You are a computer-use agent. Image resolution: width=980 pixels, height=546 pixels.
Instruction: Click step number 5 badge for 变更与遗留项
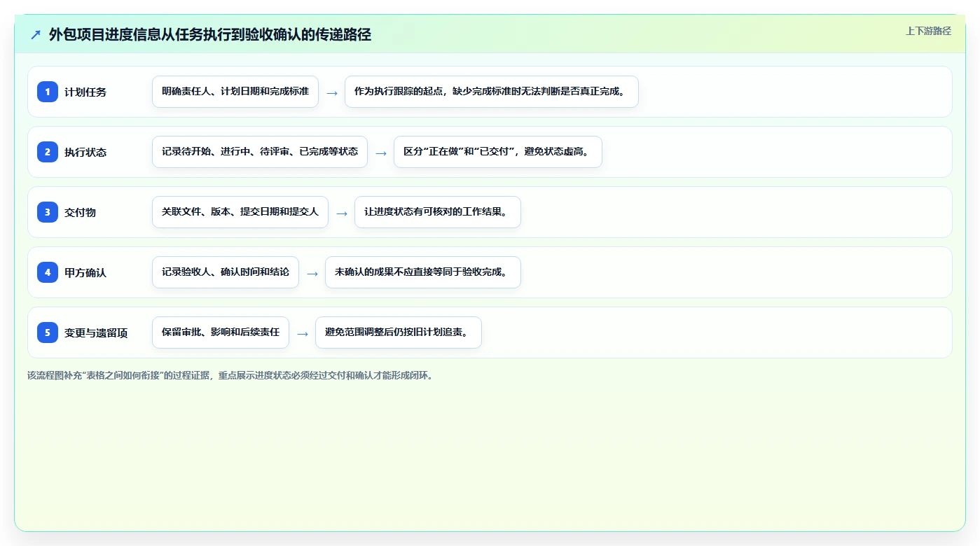(48, 332)
